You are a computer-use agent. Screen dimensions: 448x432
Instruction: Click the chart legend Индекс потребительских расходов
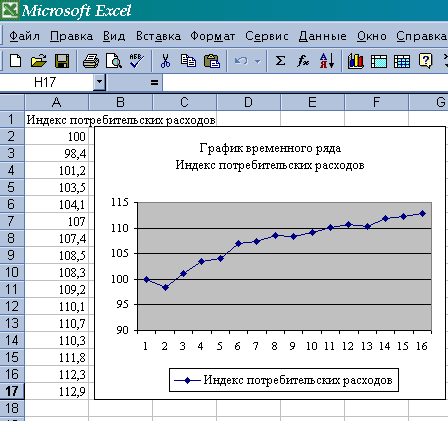(284, 380)
